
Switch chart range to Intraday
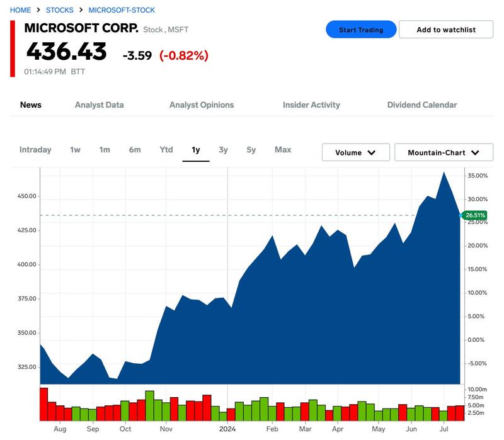35,150
